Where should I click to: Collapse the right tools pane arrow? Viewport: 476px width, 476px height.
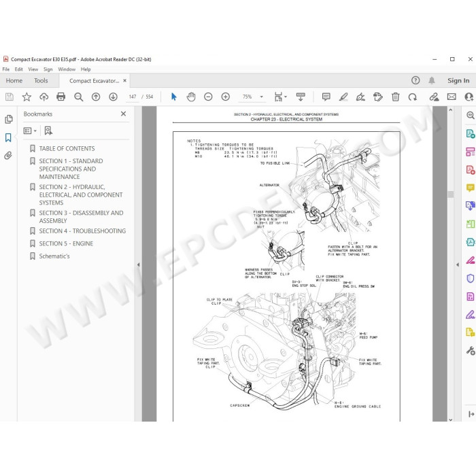pos(458,265)
